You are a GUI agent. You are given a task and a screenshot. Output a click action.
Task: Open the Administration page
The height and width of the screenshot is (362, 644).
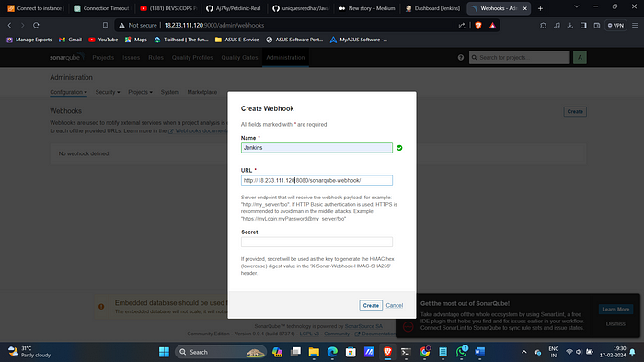(285, 57)
